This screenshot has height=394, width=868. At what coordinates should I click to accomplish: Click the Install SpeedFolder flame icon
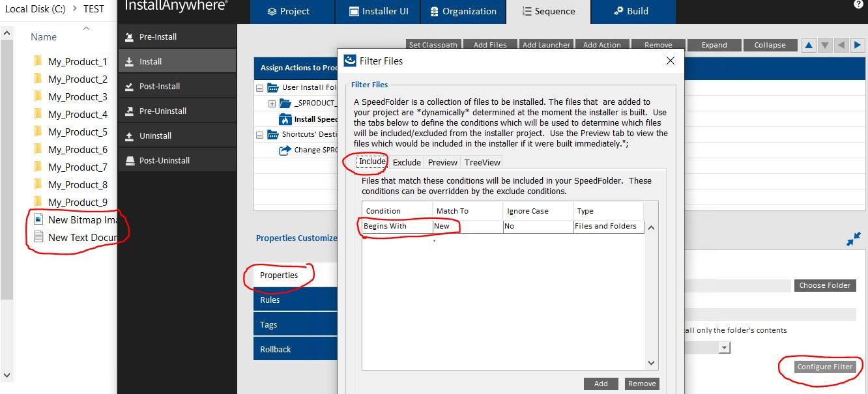click(285, 119)
